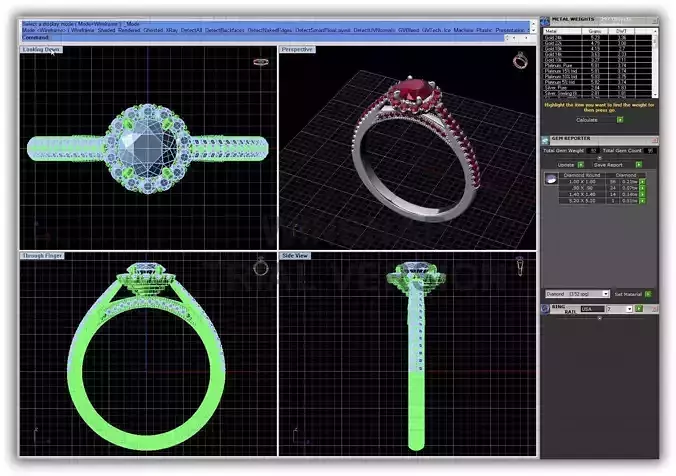
Task: Click the DWT column header
Action: (621, 31)
